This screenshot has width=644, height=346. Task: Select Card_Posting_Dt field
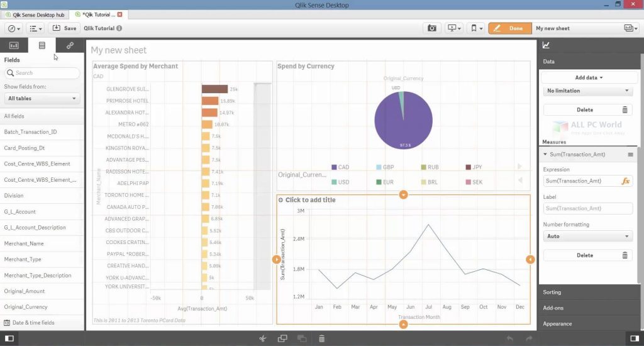tap(42, 148)
